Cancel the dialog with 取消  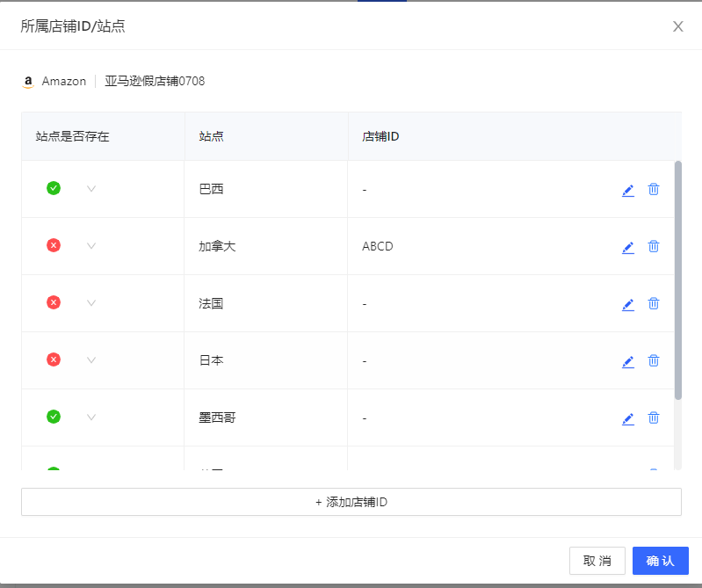[x=597, y=561]
